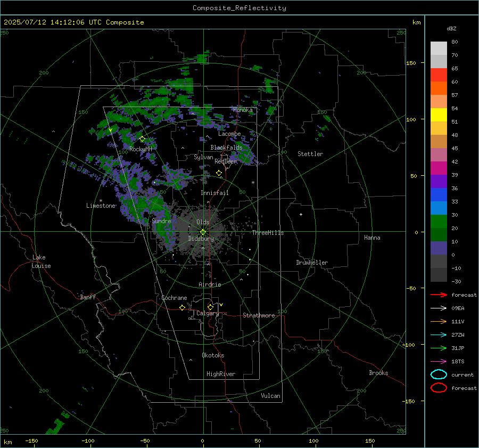Click yellow diamond marker above RockyMH
Screen dimensions: 479x448
[142, 139]
